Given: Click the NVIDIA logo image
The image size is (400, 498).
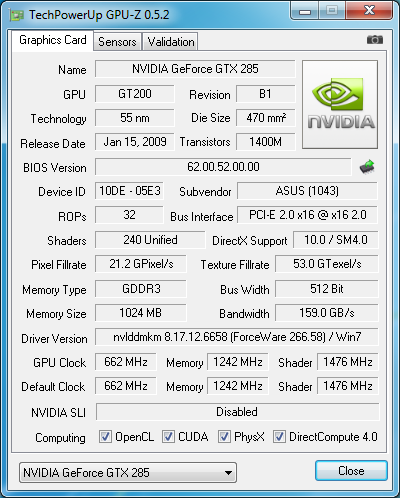Looking at the screenshot, I should click(340, 104).
